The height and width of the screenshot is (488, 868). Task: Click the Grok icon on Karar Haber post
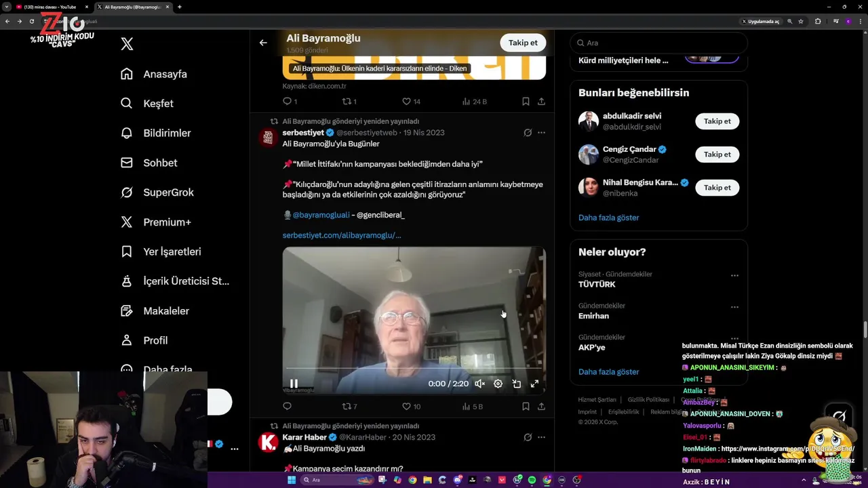(x=528, y=437)
